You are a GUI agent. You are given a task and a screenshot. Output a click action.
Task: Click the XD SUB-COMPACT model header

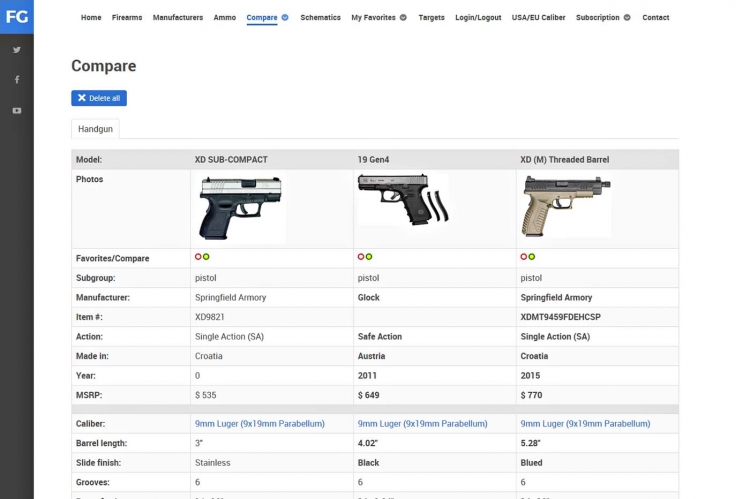coord(231,160)
